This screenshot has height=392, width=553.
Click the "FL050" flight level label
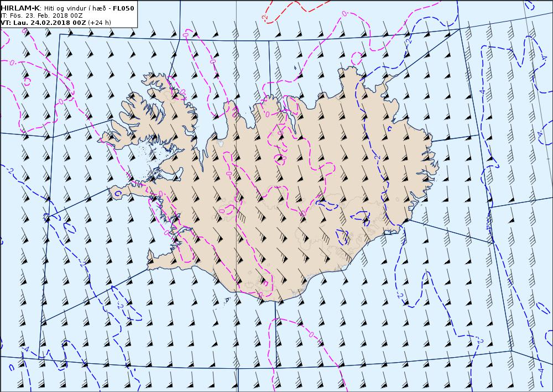coord(123,8)
